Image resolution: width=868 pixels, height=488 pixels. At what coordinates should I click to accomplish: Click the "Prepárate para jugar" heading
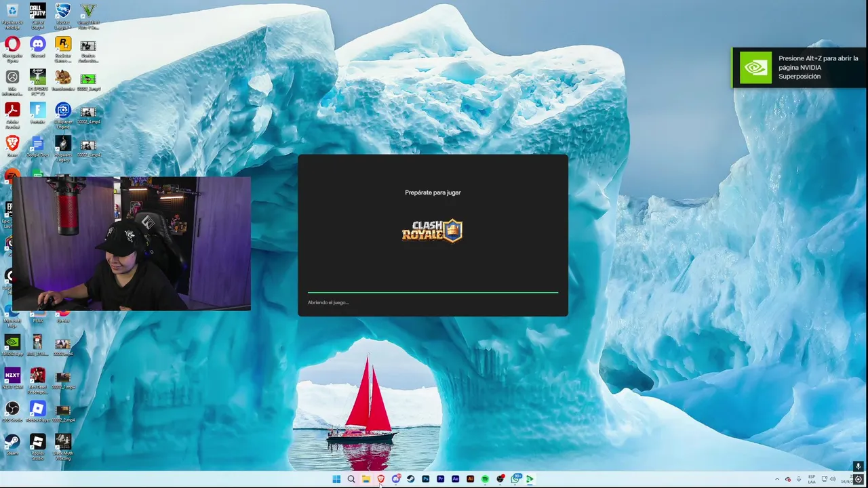click(433, 192)
